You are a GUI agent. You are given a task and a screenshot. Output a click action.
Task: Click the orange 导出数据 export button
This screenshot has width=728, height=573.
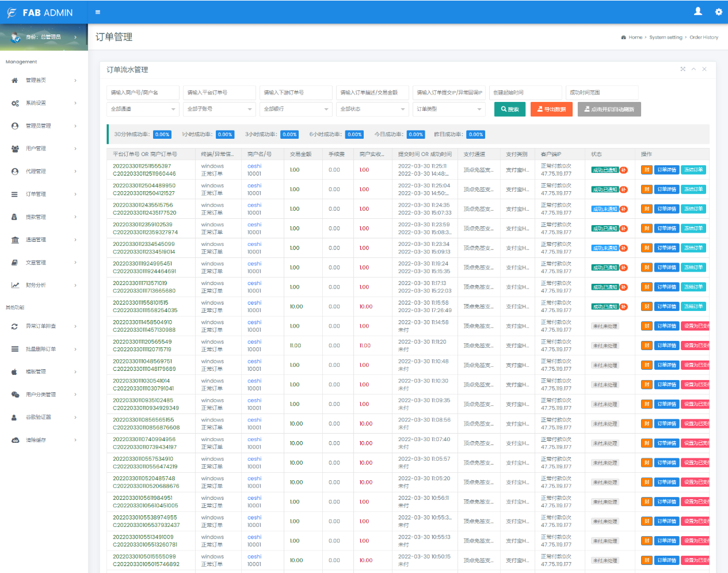coord(551,109)
